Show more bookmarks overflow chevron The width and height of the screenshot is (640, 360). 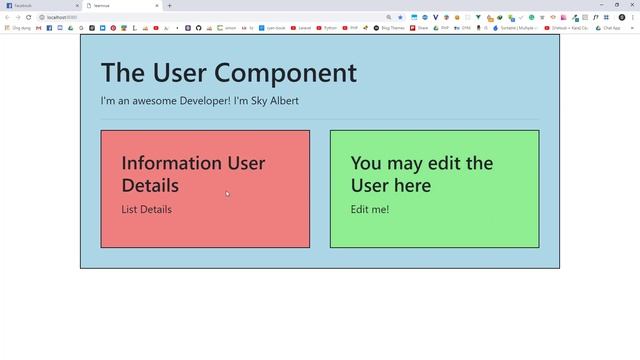coord(632,28)
